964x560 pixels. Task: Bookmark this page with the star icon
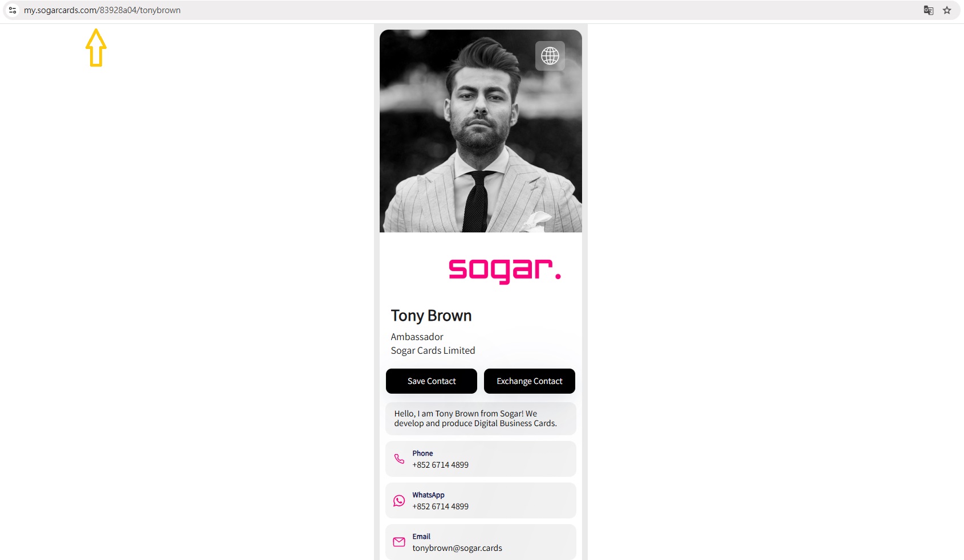(947, 10)
